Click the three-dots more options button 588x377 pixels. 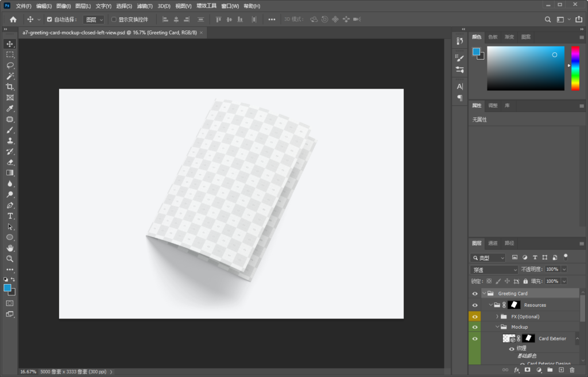[x=272, y=20]
